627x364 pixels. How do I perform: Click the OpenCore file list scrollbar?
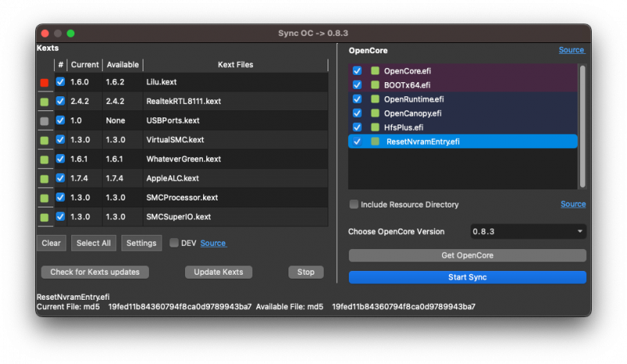click(582, 125)
